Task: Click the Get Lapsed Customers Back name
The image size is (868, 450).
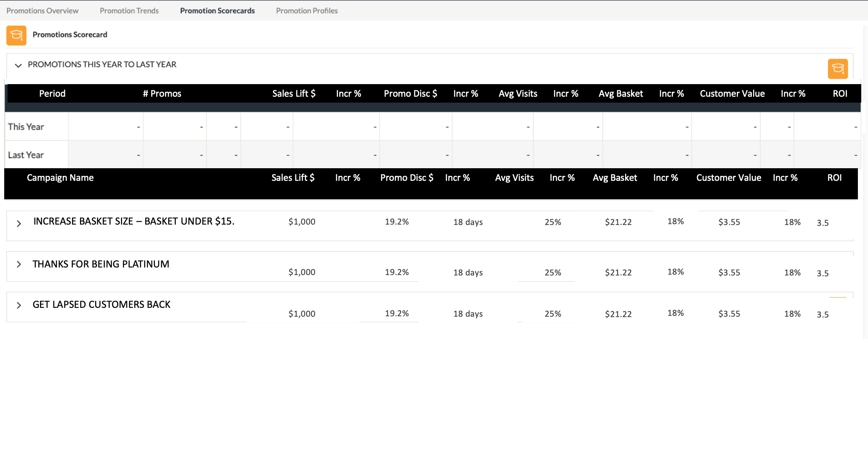Action: tap(101, 304)
